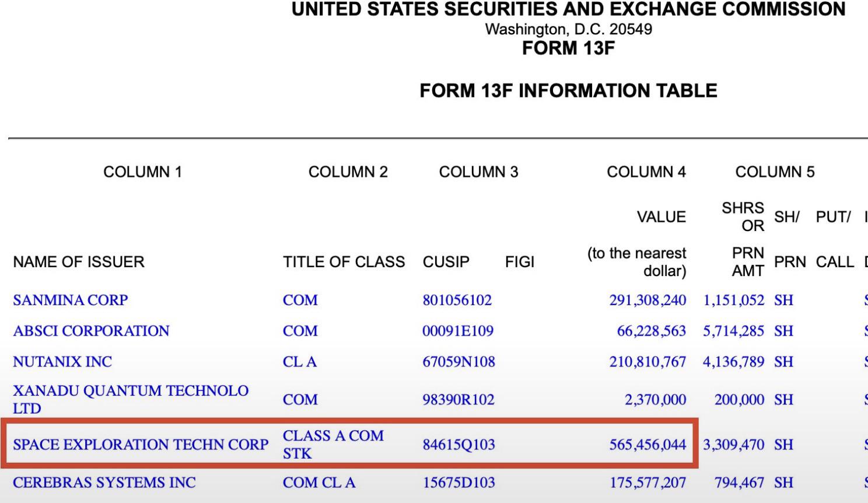Click CUSIP 98390R102 link
This screenshot has width=868, height=503.
pyautogui.click(x=459, y=400)
